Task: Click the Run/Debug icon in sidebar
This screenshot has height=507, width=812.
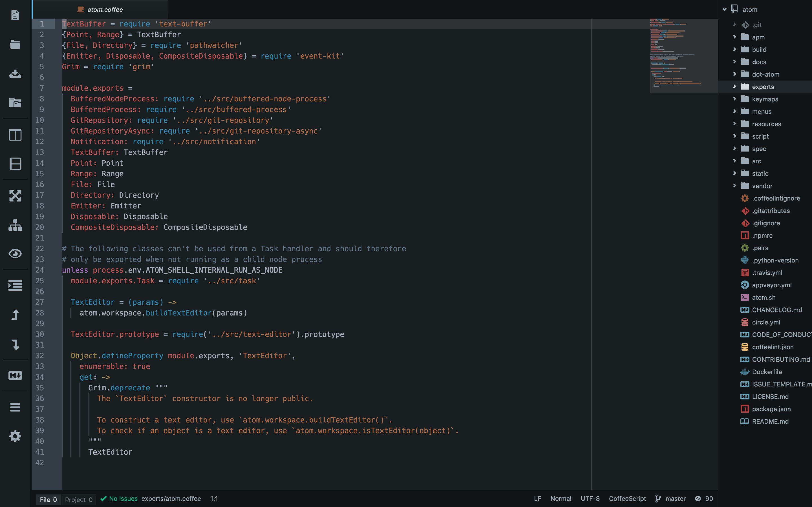Action: click(15, 286)
